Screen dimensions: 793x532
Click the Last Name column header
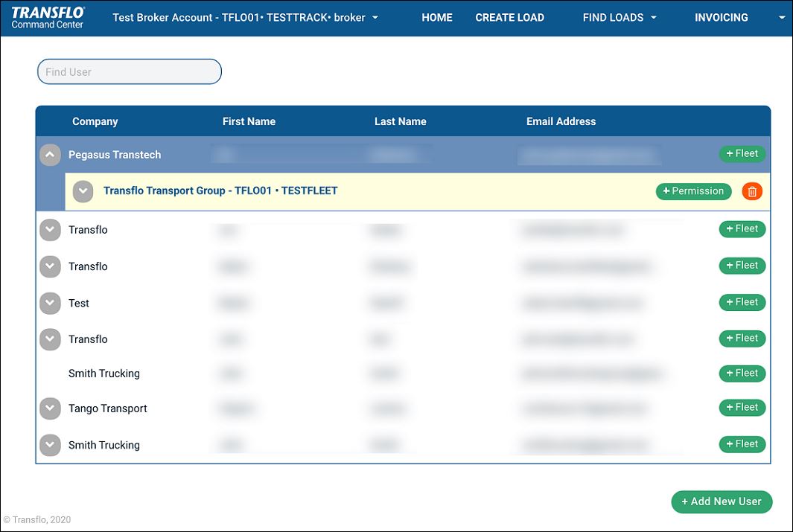click(400, 121)
